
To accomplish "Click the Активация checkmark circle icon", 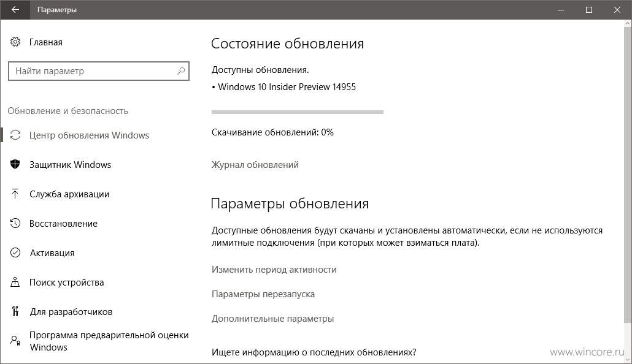I will pos(15,253).
